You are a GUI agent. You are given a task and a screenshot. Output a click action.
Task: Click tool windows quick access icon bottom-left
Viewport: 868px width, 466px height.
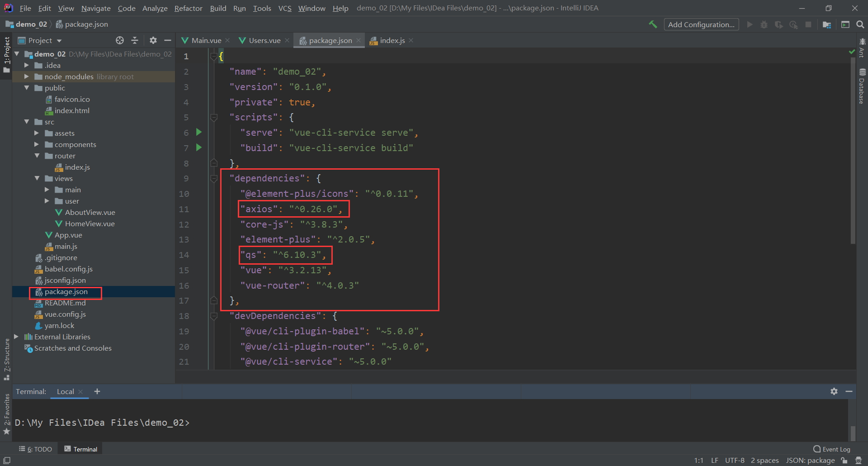7,460
